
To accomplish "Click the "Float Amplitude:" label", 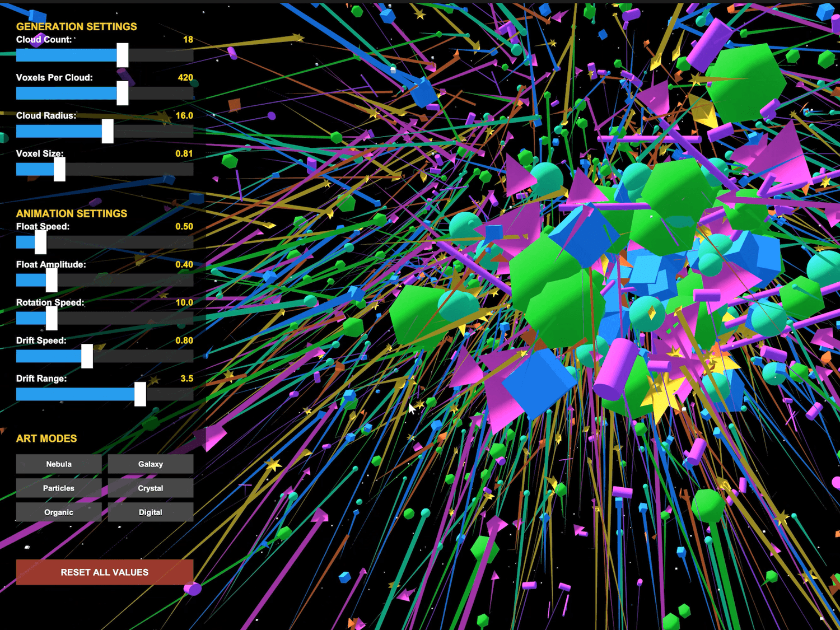I will click(51, 265).
